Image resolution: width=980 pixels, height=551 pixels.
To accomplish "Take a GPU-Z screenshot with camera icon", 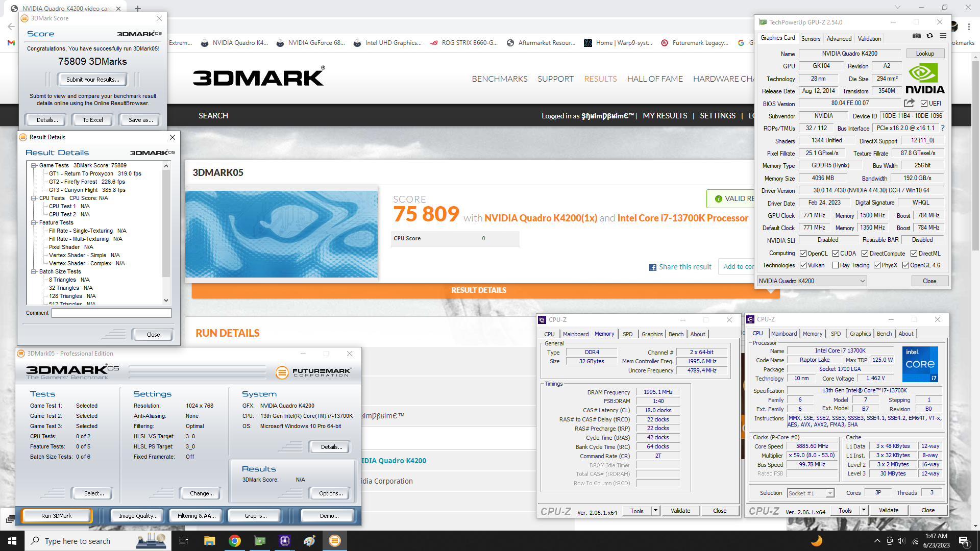I will [x=917, y=36].
